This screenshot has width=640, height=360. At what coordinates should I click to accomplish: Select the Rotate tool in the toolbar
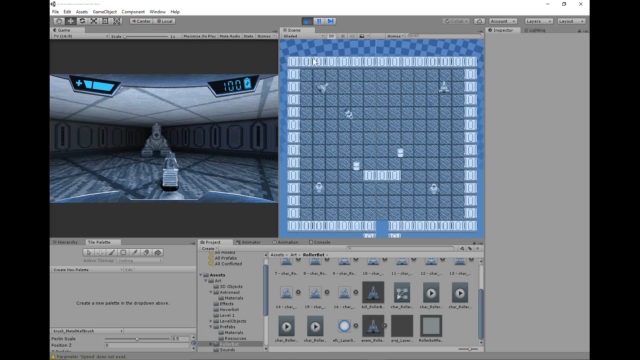click(82, 21)
